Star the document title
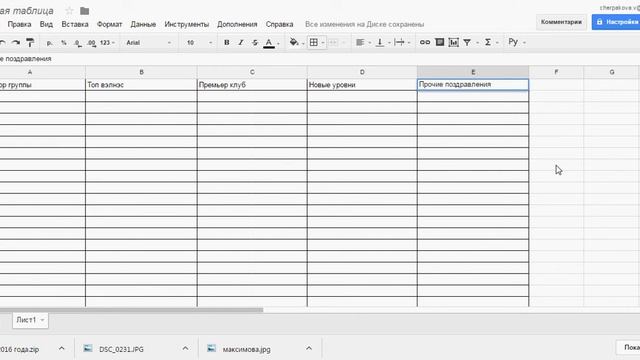This screenshot has width=640, height=360. (69, 11)
